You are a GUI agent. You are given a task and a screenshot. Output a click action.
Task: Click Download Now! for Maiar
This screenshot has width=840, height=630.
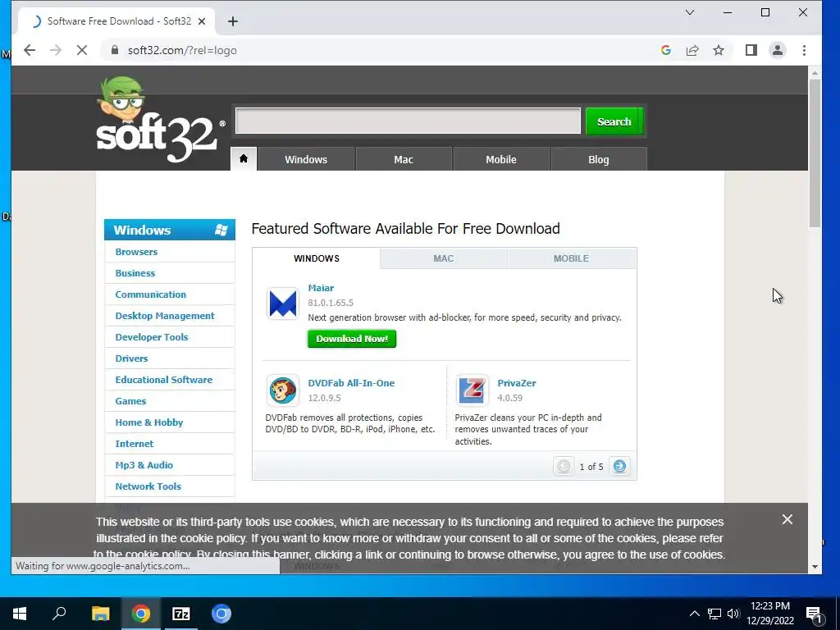352,339
